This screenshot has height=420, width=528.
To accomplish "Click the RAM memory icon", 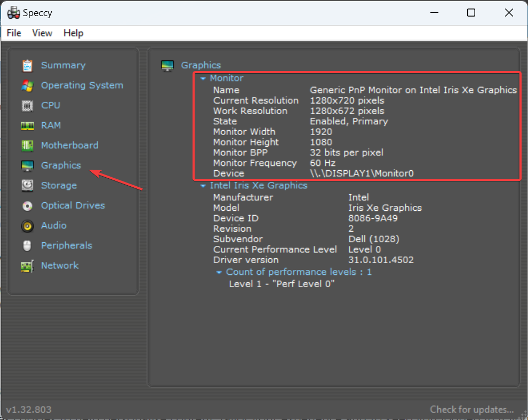I will [27, 125].
